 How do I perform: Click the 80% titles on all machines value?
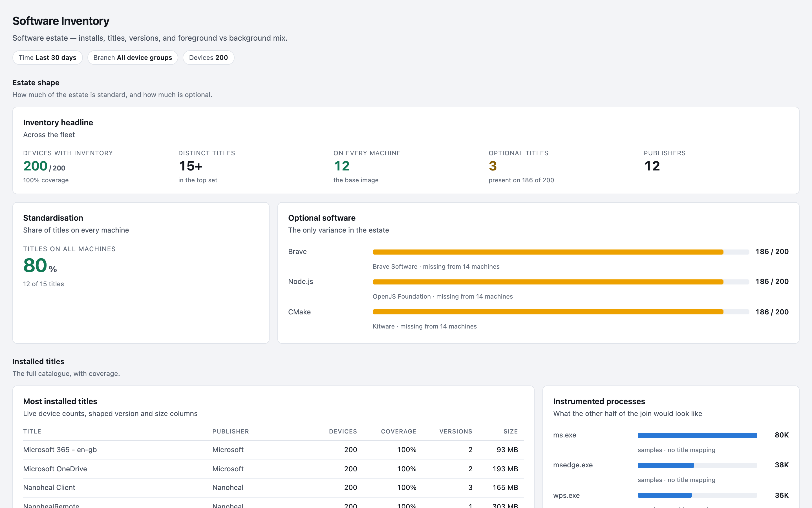tap(40, 265)
